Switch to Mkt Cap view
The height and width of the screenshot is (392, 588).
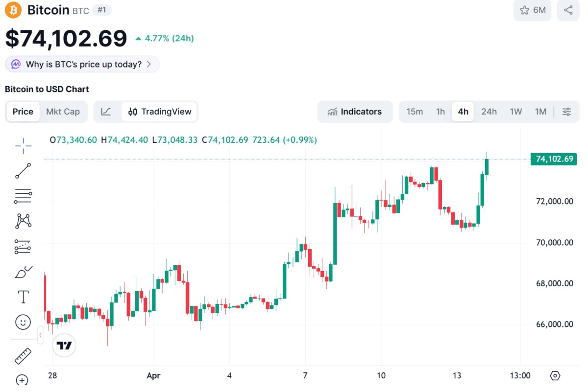click(63, 112)
